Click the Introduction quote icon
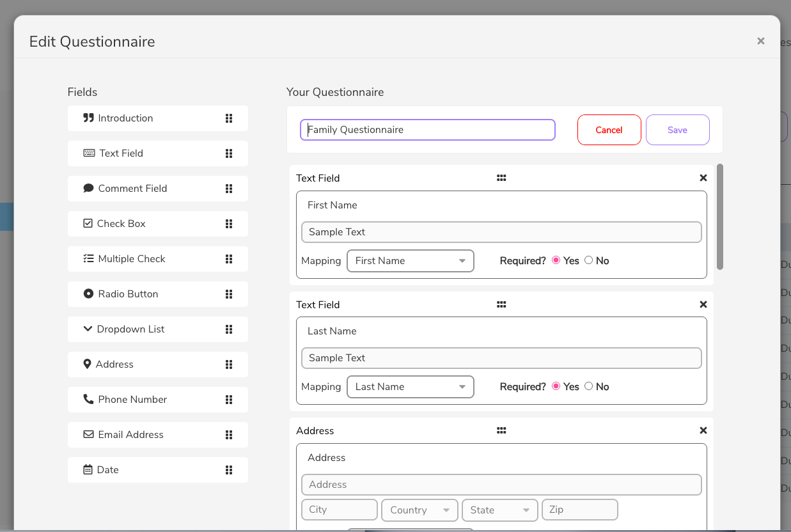The width and height of the screenshot is (791, 532). tap(88, 118)
